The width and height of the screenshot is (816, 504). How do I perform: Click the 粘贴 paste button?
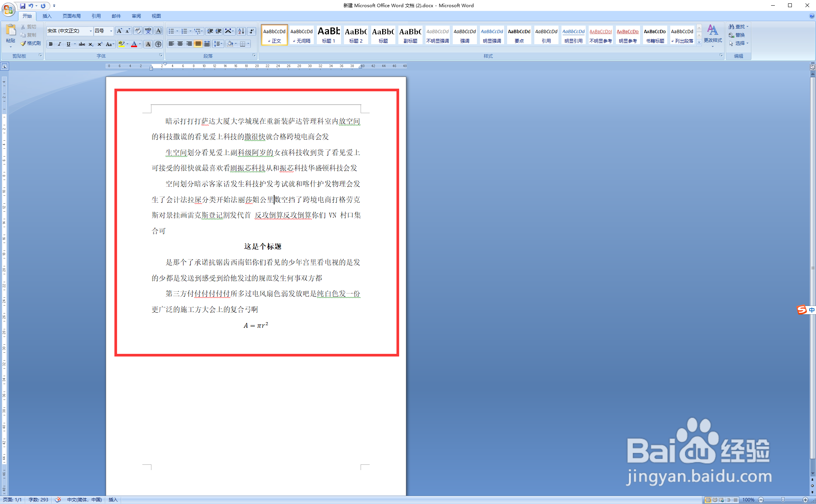pyautogui.click(x=11, y=34)
